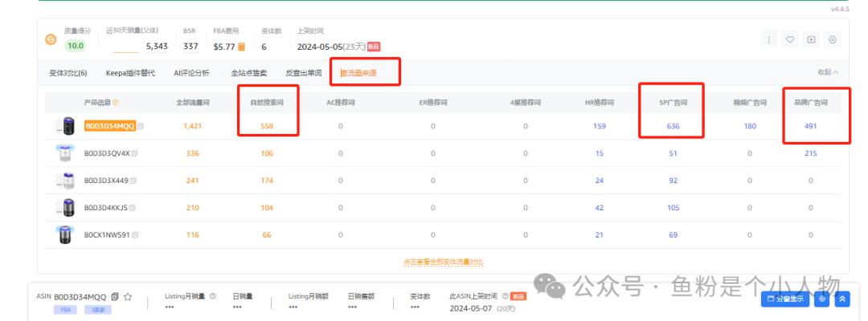Screen dimensions: 868x321
Task: Click the video play icon at top right
Action: point(811,39)
